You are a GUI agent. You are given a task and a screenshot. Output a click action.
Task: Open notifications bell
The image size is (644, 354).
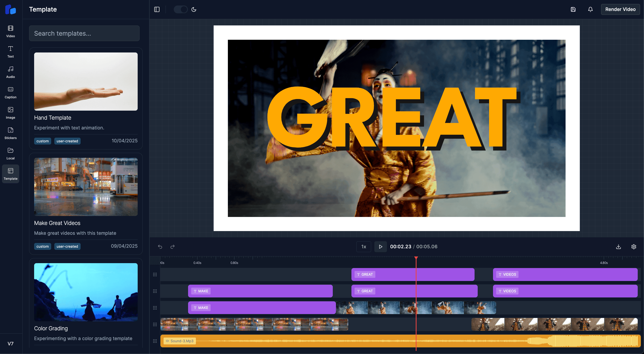[590, 9]
